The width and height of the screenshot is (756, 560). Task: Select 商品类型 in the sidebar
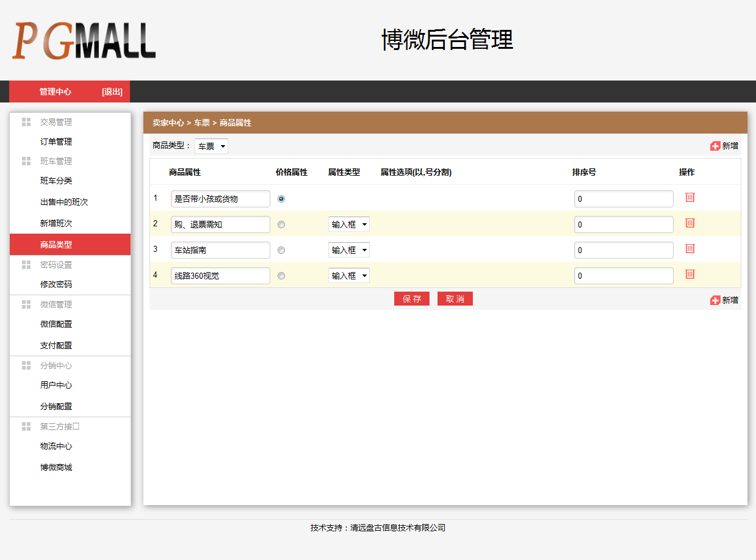tap(56, 244)
